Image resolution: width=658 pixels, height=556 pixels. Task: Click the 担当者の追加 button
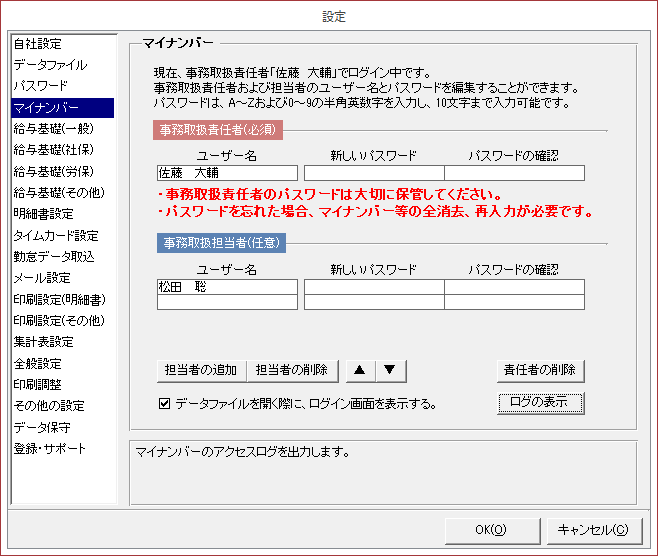click(x=201, y=371)
